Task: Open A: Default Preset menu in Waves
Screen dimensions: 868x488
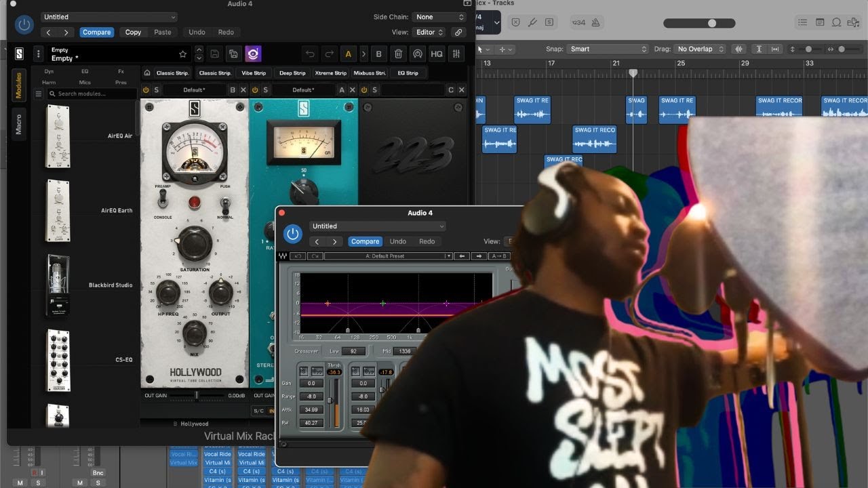Action: (x=388, y=256)
